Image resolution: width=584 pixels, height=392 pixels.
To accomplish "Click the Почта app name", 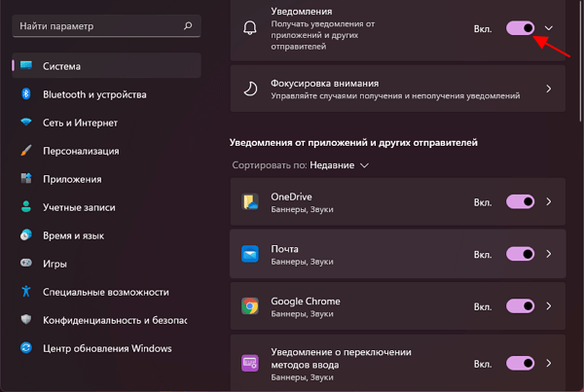I will [284, 249].
